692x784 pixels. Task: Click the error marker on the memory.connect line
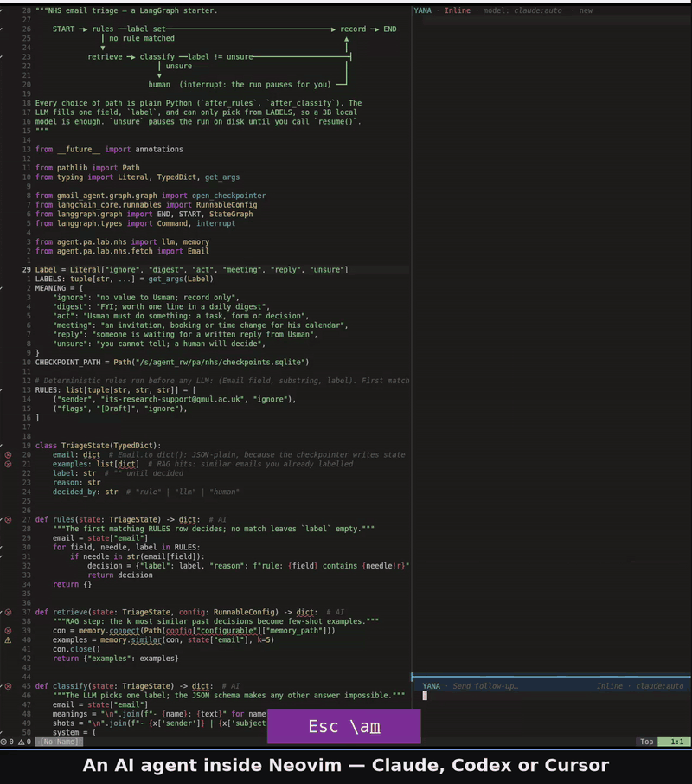click(x=8, y=631)
